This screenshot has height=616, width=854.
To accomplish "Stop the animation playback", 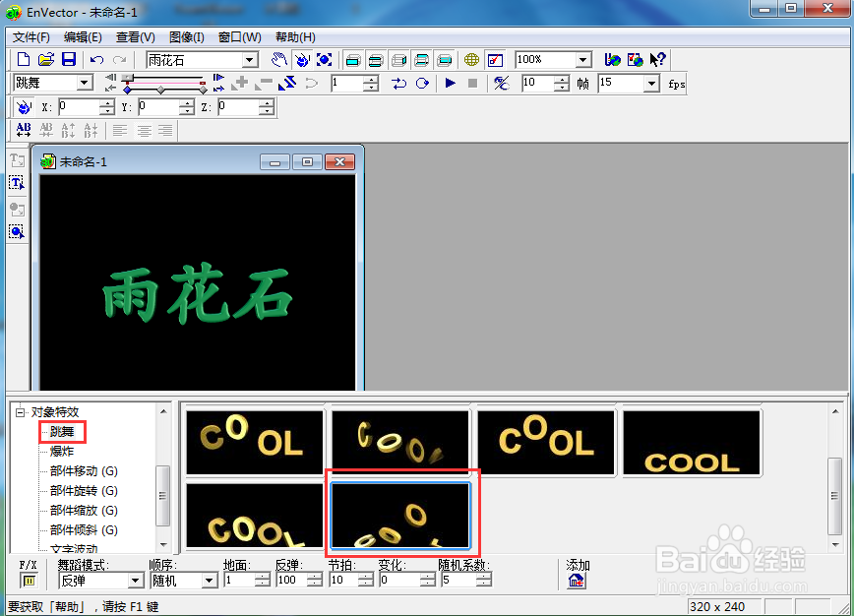I will (x=472, y=84).
